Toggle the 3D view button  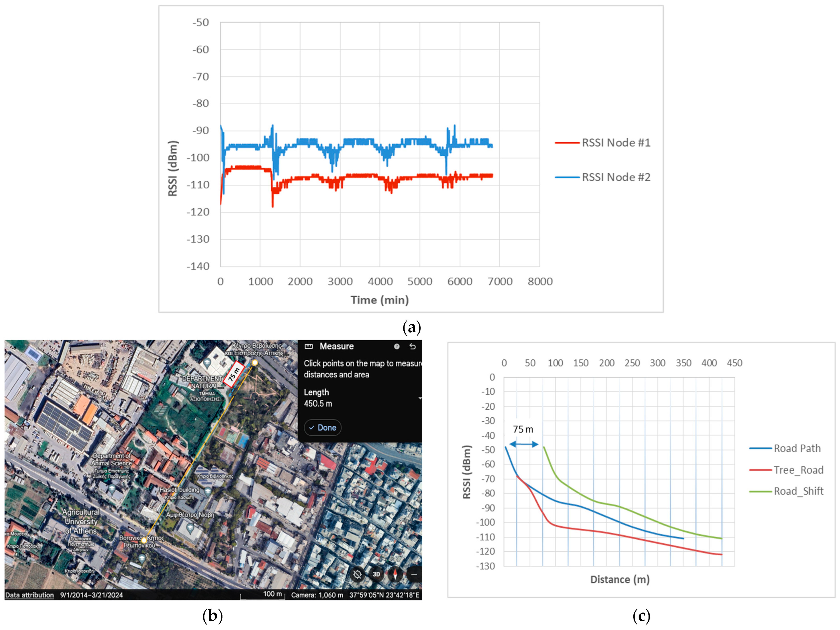(x=376, y=574)
